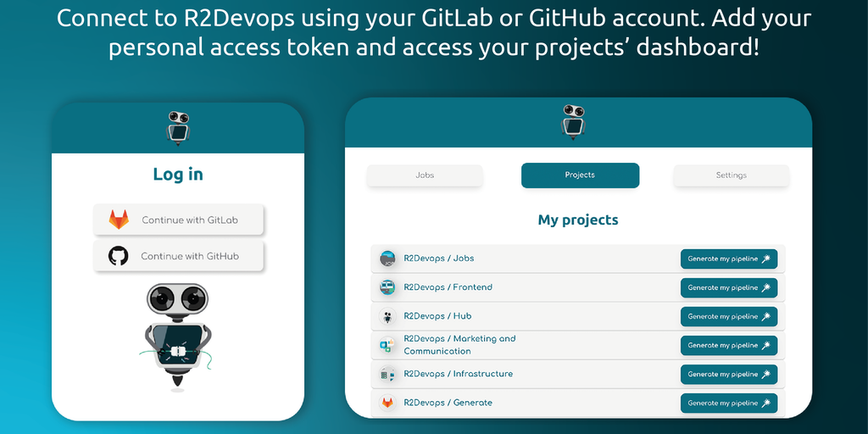The height and width of the screenshot is (434, 868).
Task: Click the large robot illustration under login buttons
Action: (176, 337)
